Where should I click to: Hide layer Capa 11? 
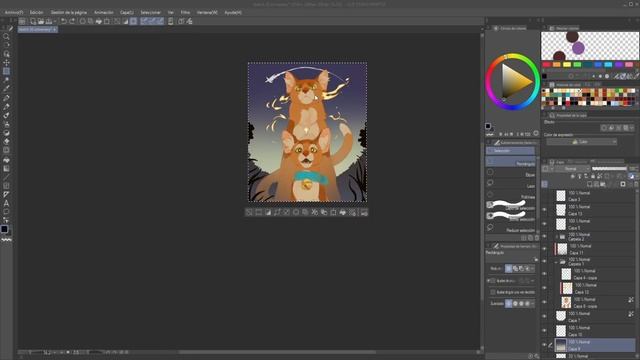pos(544,249)
